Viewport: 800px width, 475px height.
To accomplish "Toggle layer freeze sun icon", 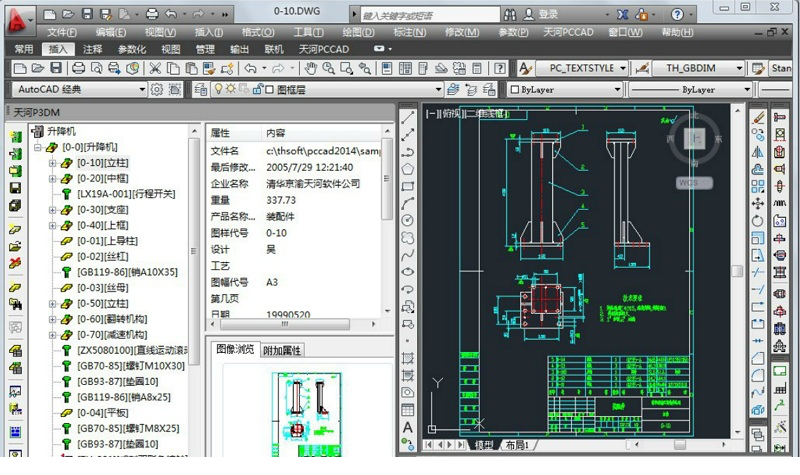I will click(231, 89).
